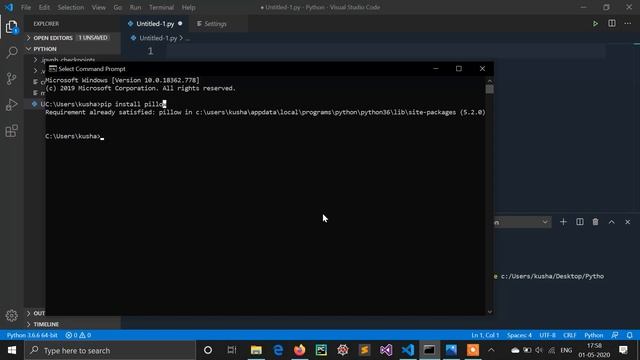Open Windows Start menu

(x=12, y=350)
